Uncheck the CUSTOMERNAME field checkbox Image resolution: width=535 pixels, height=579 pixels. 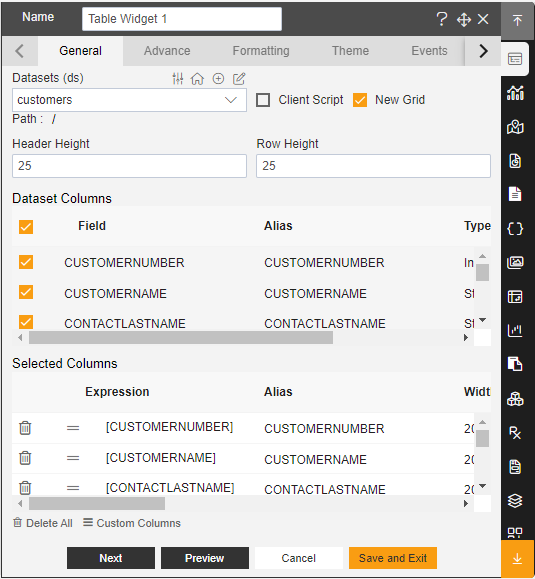pyautogui.click(x=26, y=292)
